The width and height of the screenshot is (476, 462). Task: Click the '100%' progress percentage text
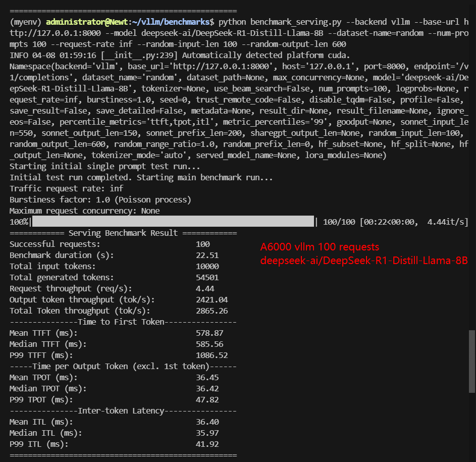pos(19,222)
